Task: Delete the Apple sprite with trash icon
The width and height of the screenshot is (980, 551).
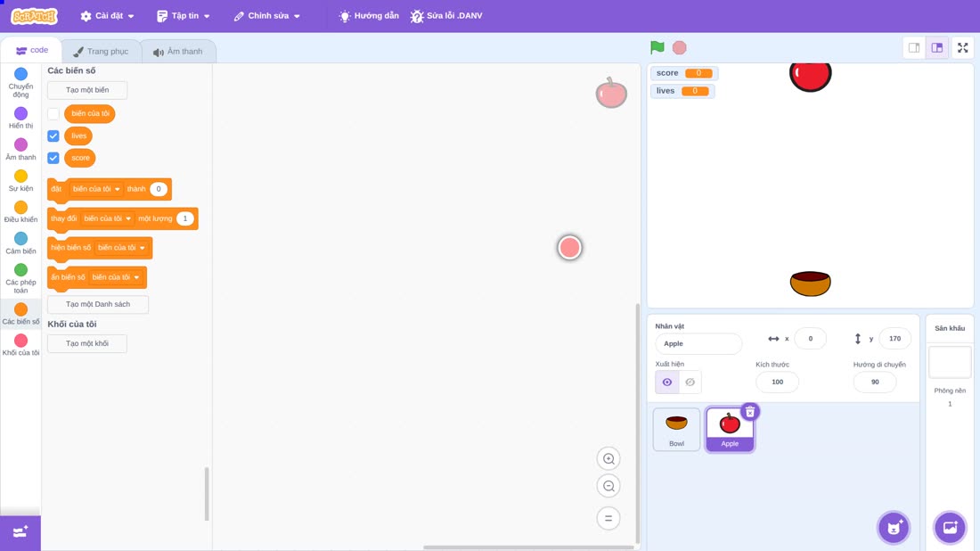Action: [x=750, y=412]
